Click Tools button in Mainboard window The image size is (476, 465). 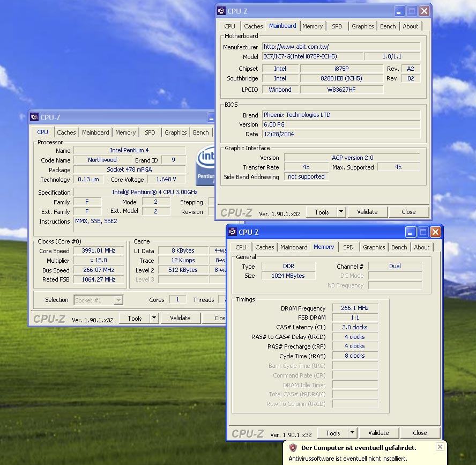point(322,212)
